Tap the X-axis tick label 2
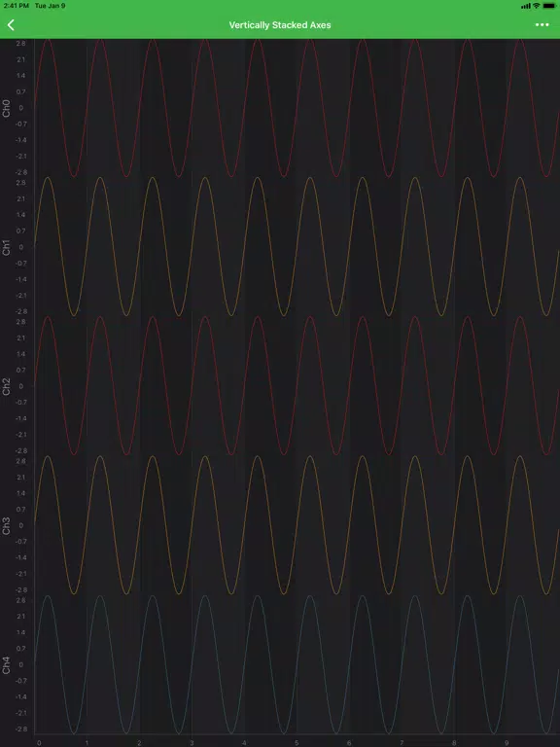This screenshot has width=560, height=747. click(x=139, y=743)
